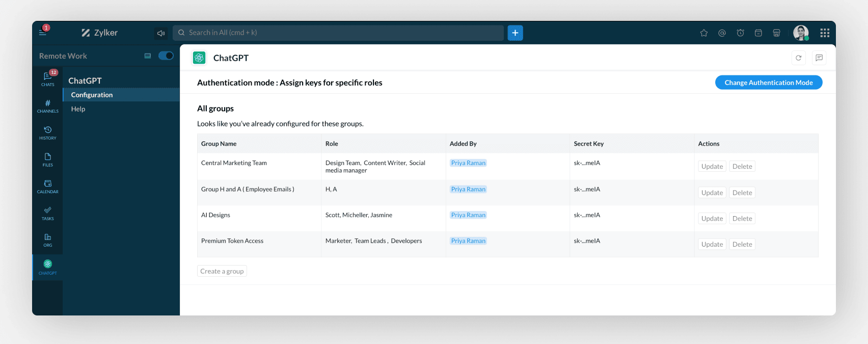
Task: Open the Chats sidebar icon
Action: 47,78
